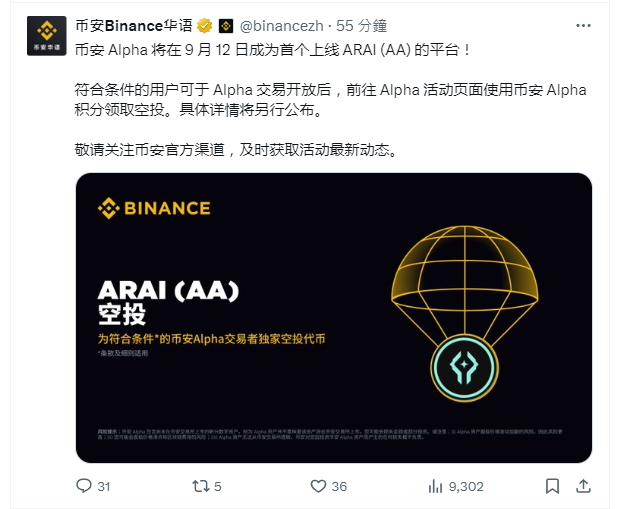Click the 9,302 views count

click(466, 486)
